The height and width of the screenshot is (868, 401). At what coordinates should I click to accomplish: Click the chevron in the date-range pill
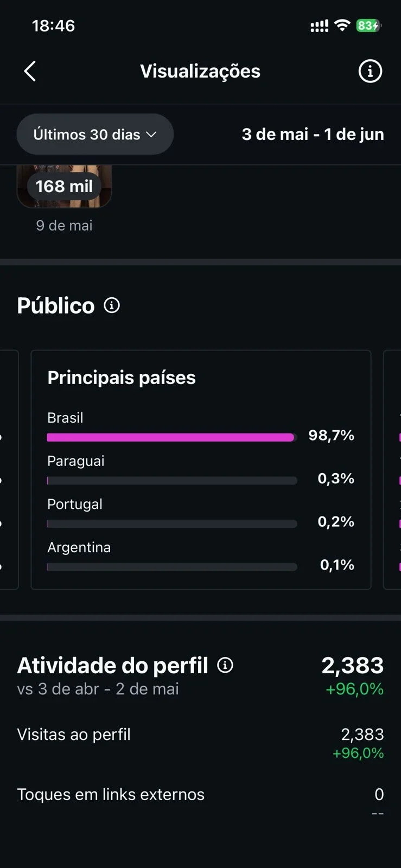151,134
